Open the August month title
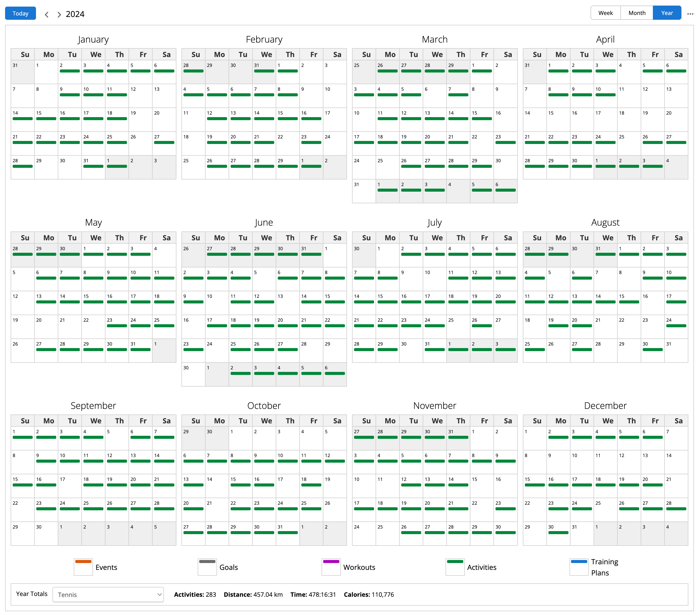 click(605, 223)
